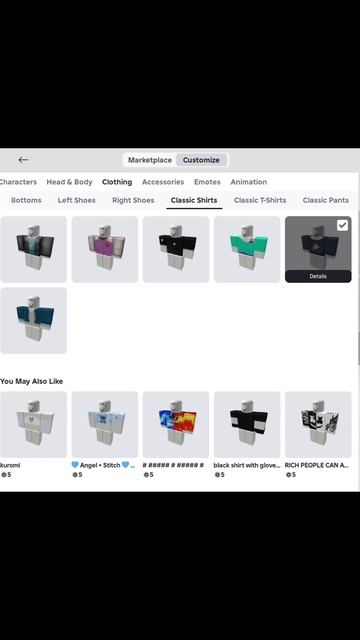Open the Head & Body category

click(69, 182)
